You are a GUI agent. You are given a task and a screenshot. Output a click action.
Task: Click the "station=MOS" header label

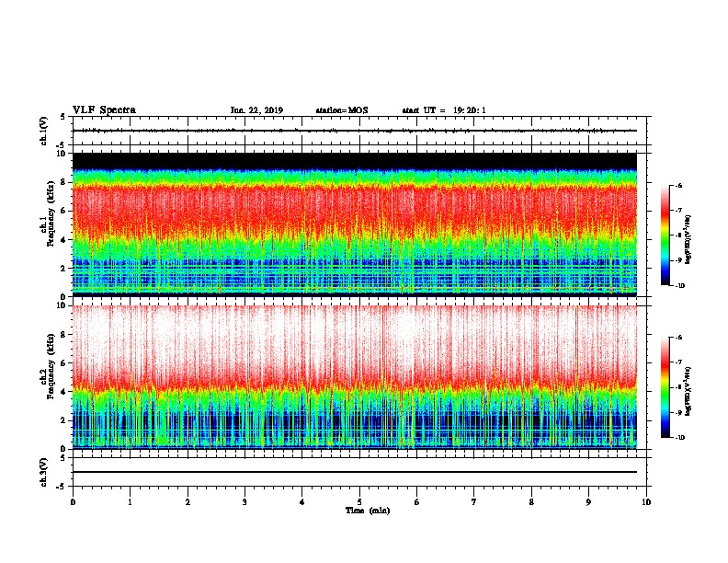click(342, 110)
